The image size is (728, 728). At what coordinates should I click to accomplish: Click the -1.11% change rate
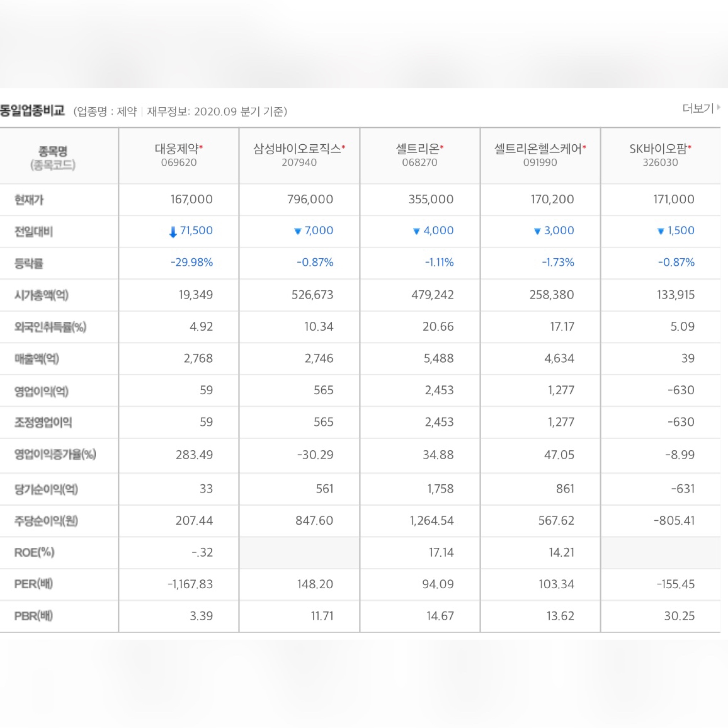(439, 262)
